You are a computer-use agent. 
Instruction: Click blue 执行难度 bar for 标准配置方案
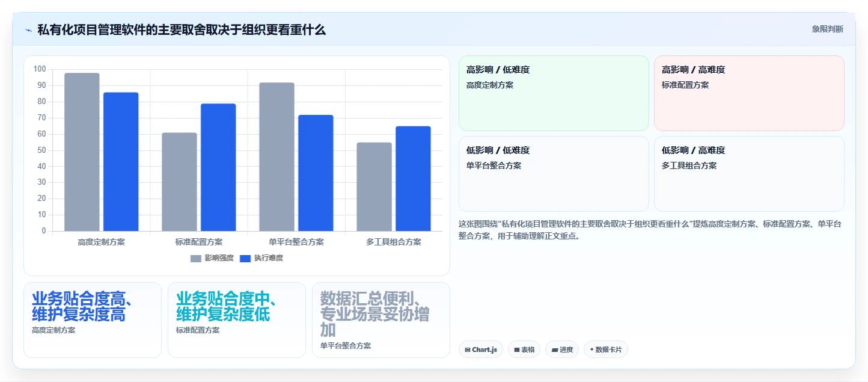coord(218,167)
